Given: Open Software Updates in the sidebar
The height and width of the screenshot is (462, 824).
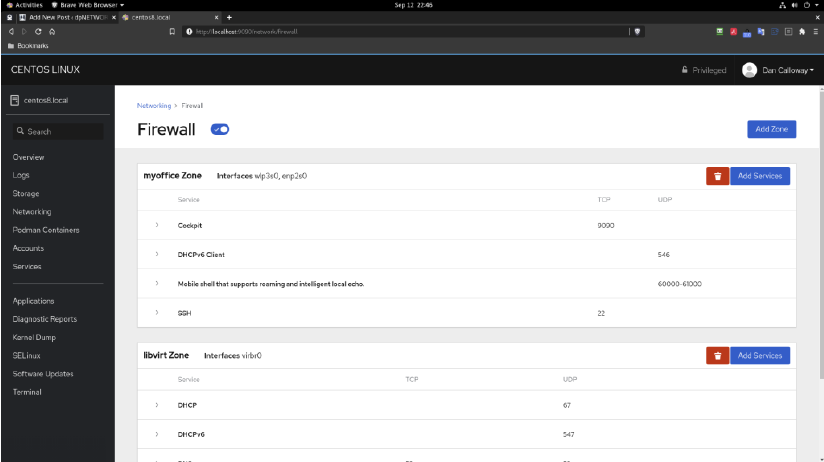Looking at the screenshot, I should pyautogui.click(x=43, y=374).
